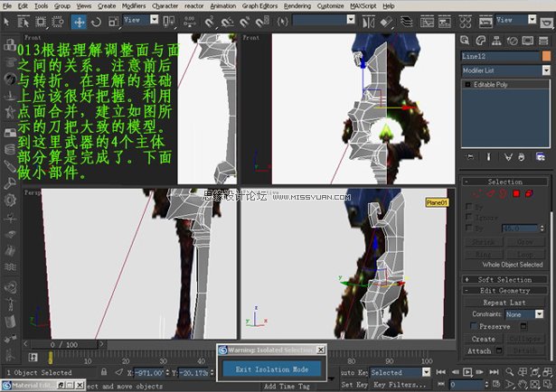Switch to the Hierarchy panel tab
The height and width of the screenshot is (392, 556).
(x=496, y=41)
